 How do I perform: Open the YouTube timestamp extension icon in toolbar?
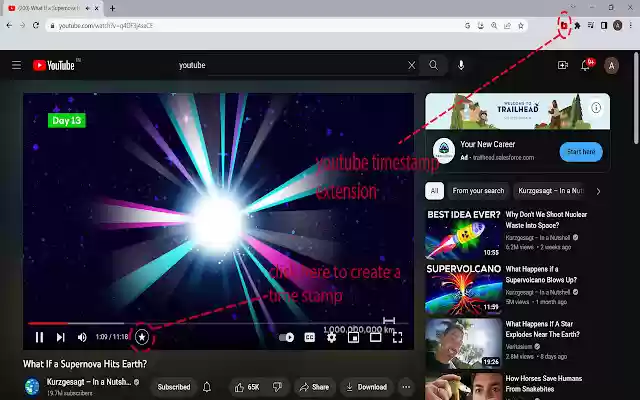tap(564, 26)
